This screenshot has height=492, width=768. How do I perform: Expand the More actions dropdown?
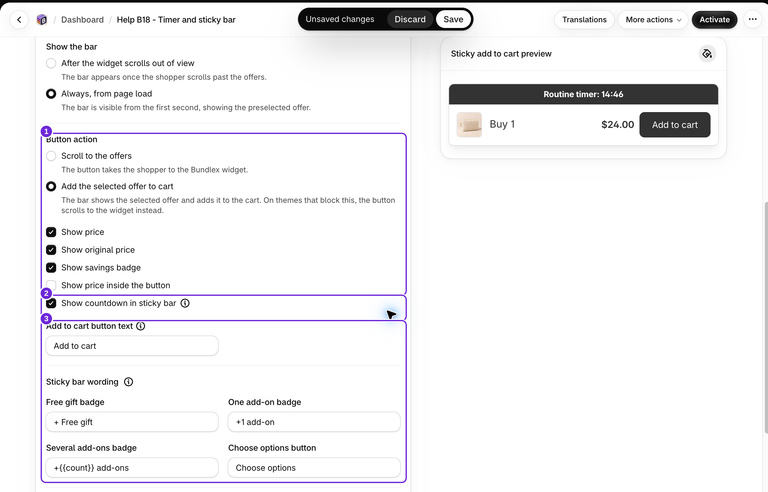(653, 20)
